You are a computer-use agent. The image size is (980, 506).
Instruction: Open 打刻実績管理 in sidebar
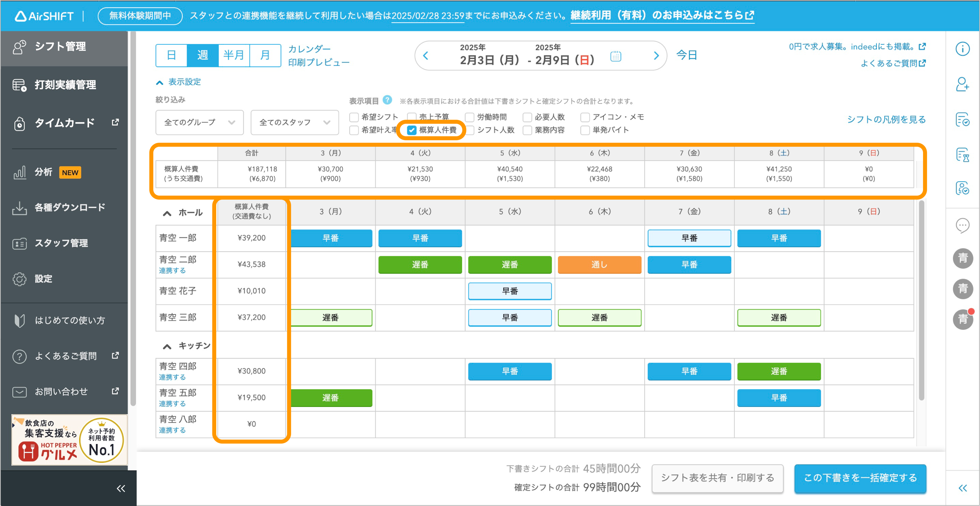pyautogui.click(x=64, y=85)
